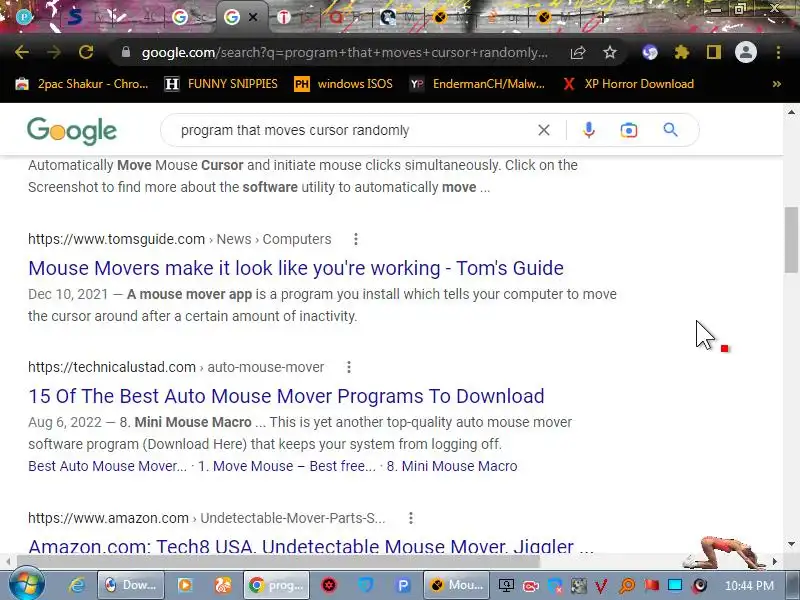Open the 2pac Shakur bookmark
Image resolution: width=800 pixels, height=600 pixels.
[82, 84]
